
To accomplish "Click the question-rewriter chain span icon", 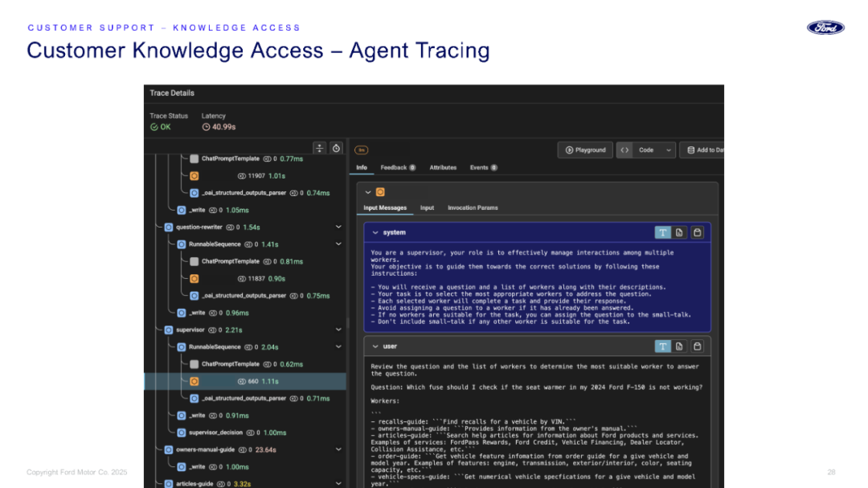I will pyautogui.click(x=169, y=227).
